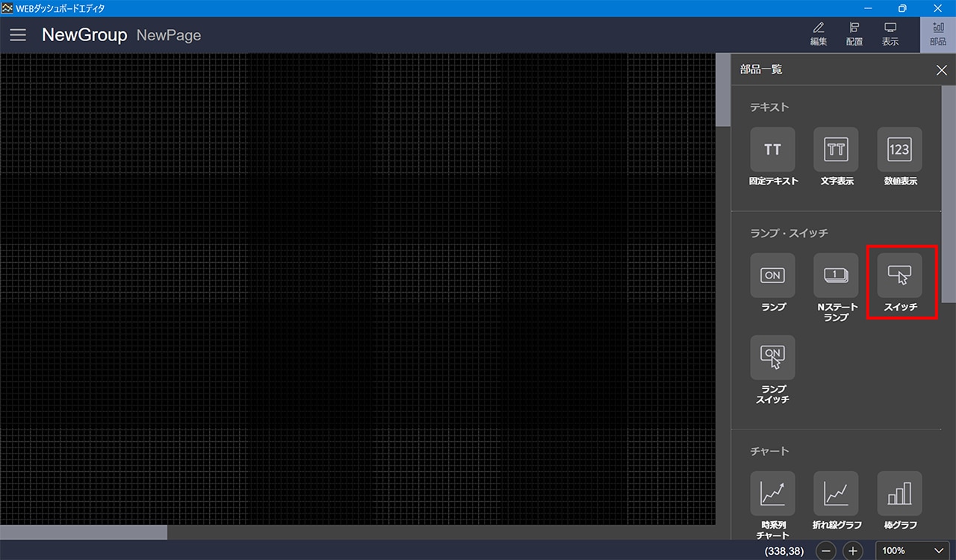Choose the Nステートランプ part
This screenshot has height=560, width=956.
836,276
